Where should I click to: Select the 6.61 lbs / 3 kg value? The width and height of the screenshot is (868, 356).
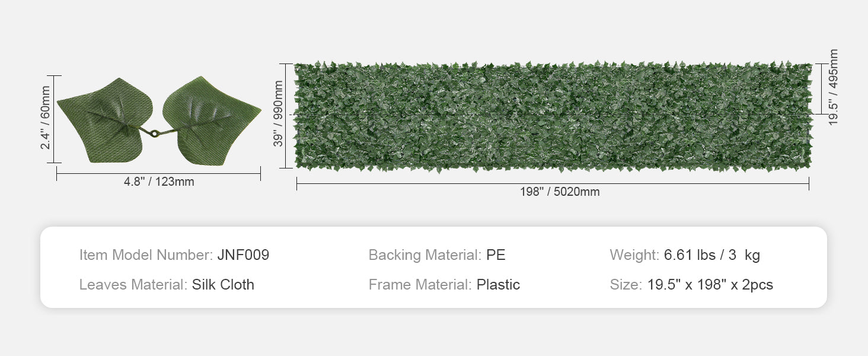[x=711, y=255]
